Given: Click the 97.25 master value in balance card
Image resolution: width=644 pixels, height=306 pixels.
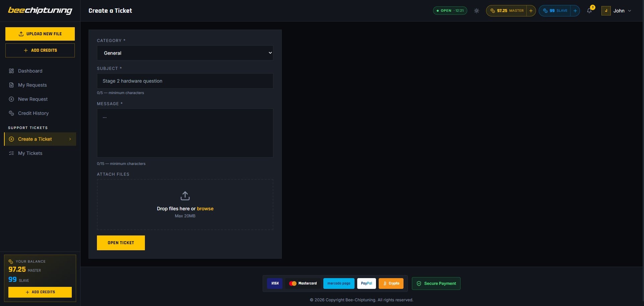Looking at the screenshot, I should click(17, 269).
